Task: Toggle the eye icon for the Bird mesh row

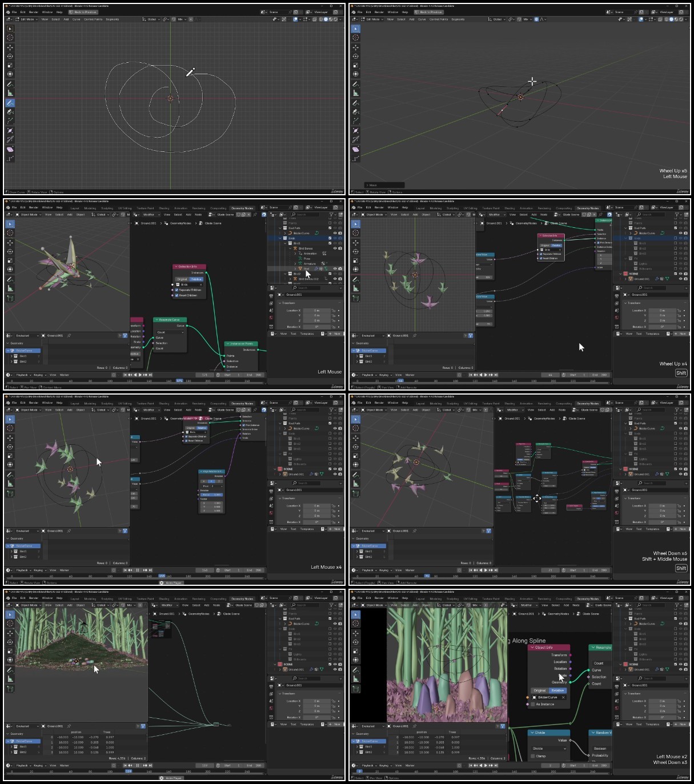Action: coord(335,268)
